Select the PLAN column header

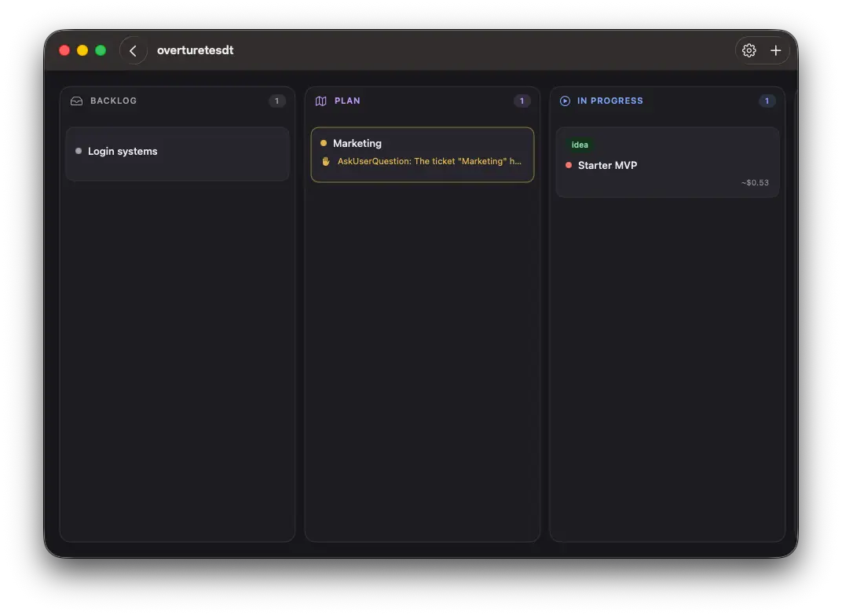tap(347, 101)
